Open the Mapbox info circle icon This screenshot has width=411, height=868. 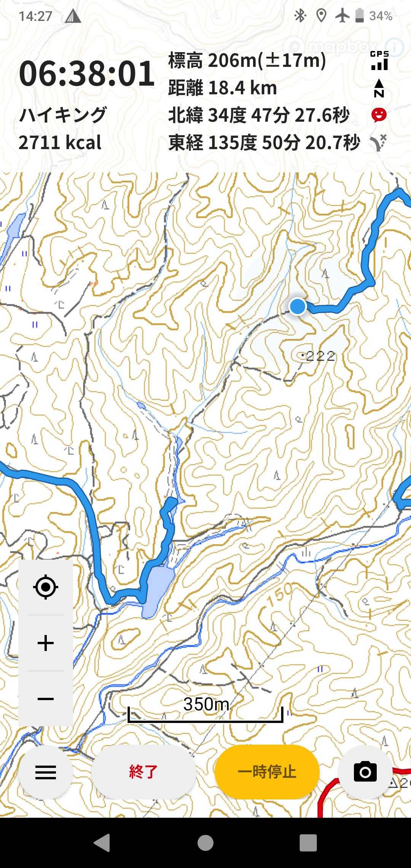(x=394, y=47)
